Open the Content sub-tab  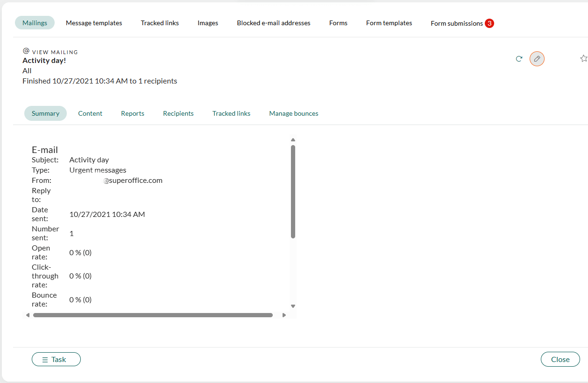(x=90, y=113)
